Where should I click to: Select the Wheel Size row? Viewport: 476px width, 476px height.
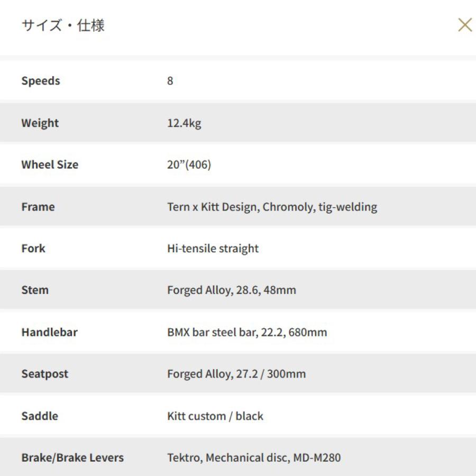pyautogui.click(x=49, y=164)
